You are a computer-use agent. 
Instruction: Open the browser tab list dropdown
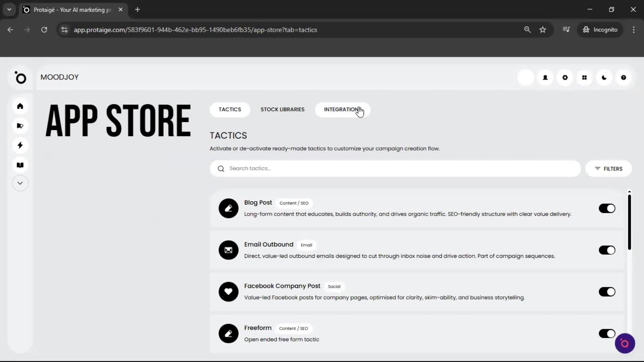9,9
